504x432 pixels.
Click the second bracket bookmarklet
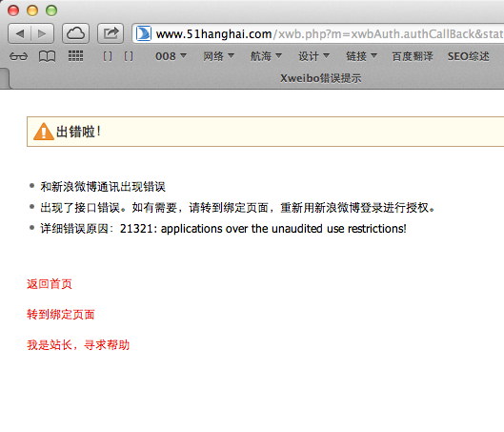(x=129, y=56)
